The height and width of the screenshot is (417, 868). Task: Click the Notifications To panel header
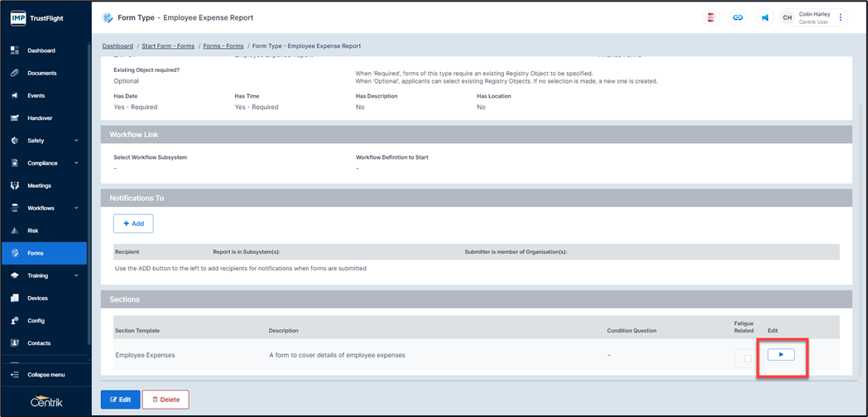pos(476,198)
